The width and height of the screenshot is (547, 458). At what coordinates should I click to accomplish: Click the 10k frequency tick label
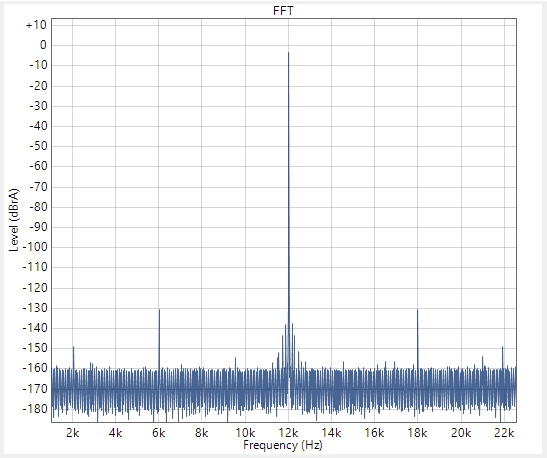(x=245, y=433)
